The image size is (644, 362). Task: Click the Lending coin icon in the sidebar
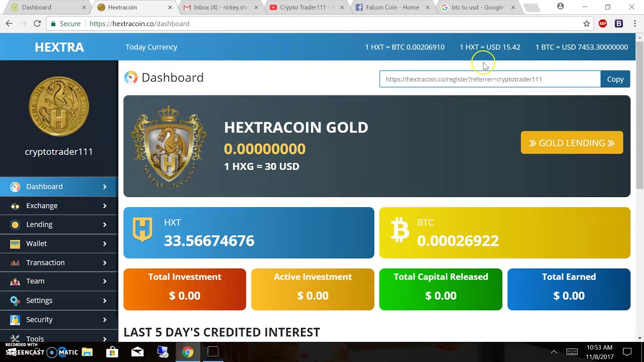[x=15, y=225]
